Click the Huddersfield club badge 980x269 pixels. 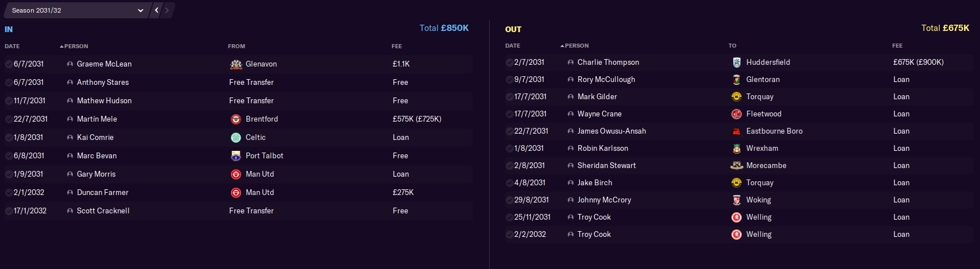pyautogui.click(x=737, y=63)
